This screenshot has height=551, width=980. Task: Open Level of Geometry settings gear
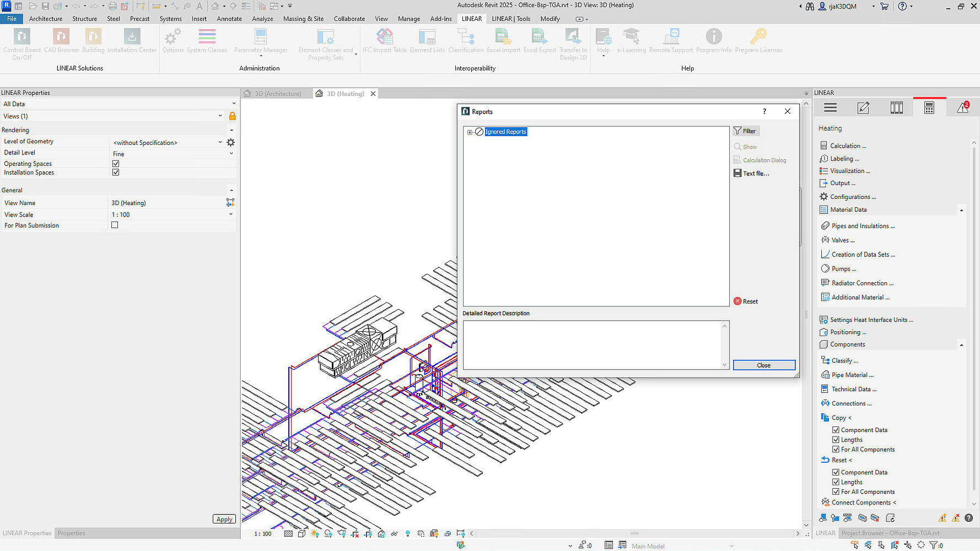pos(230,142)
